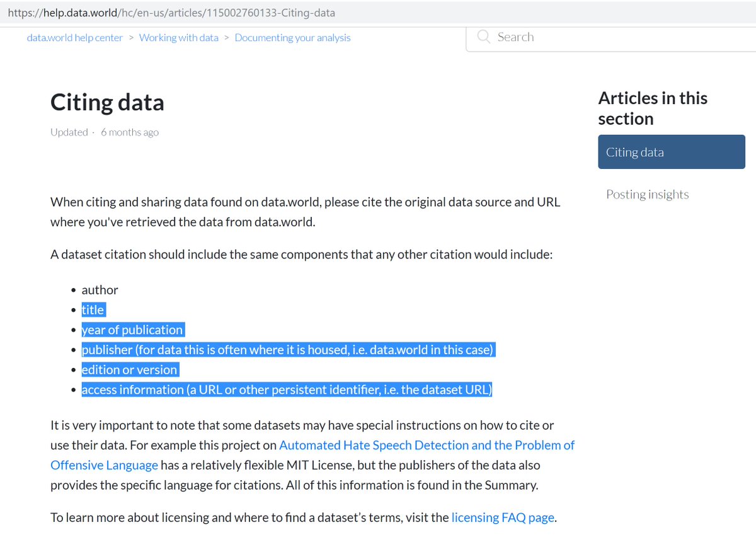Open the Posting insights article

pyautogui.click(x=647, y=194)
